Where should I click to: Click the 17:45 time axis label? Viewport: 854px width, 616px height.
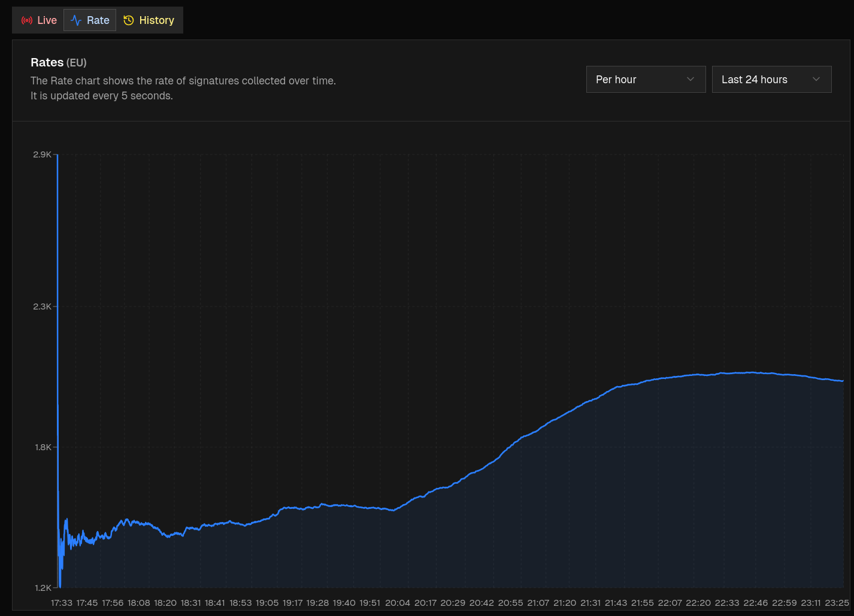click(x=87, y=603)
